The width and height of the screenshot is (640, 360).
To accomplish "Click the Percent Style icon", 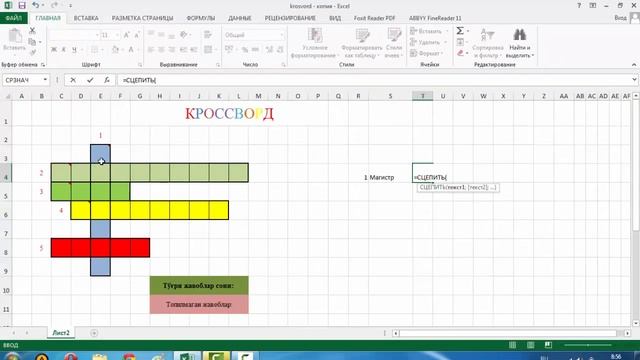I will click(245, 50).
